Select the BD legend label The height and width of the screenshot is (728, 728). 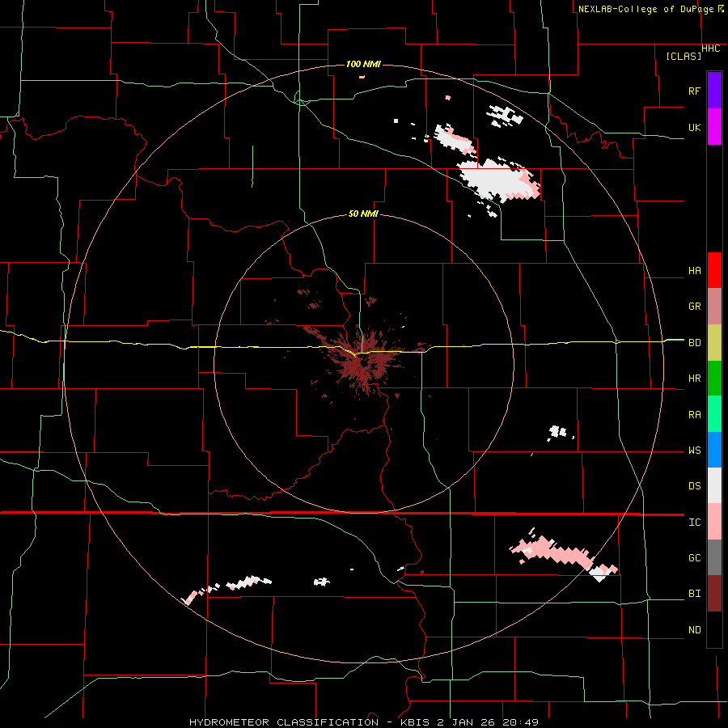(x=694, y=343)
